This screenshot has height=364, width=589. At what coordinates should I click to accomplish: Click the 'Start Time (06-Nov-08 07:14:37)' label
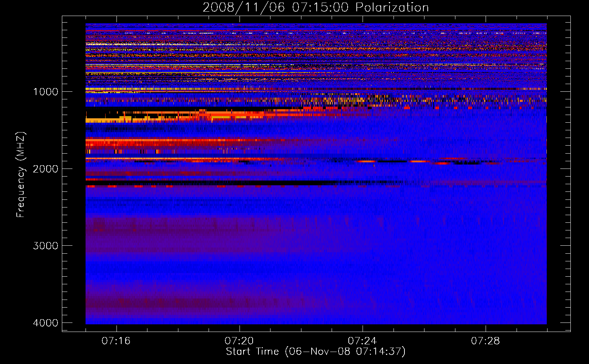(x=316, y=352)
